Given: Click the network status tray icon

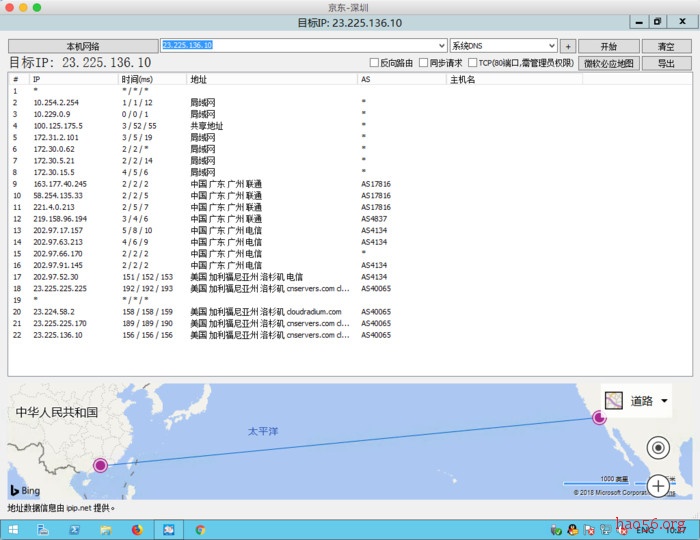Looking at the screenshot, I should (605, 530).
